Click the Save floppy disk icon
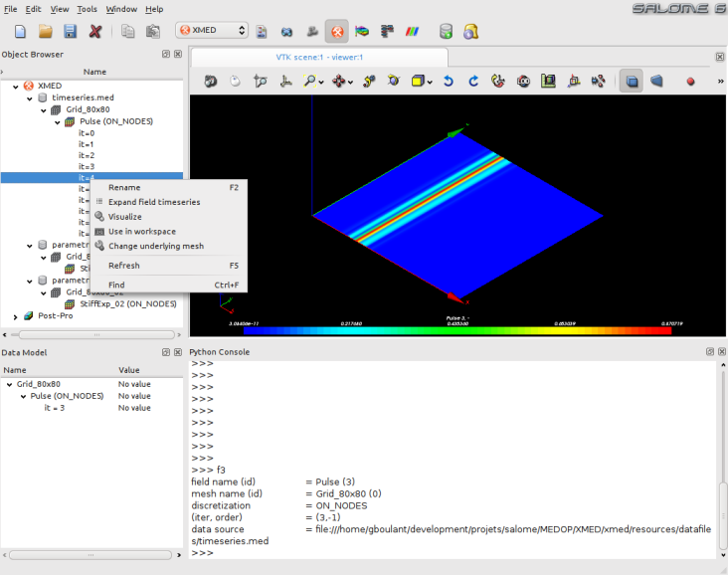728x575 pixels. click(x=70, y=31)
